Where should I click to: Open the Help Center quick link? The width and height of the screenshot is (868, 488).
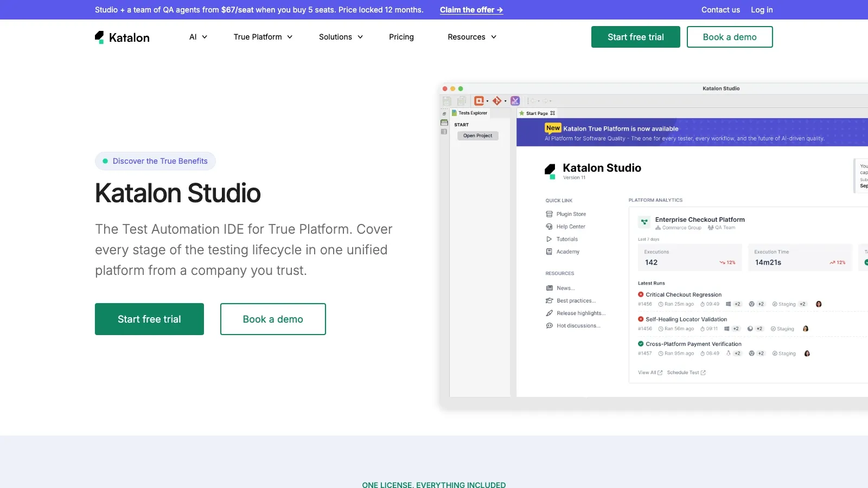point(566,227)
